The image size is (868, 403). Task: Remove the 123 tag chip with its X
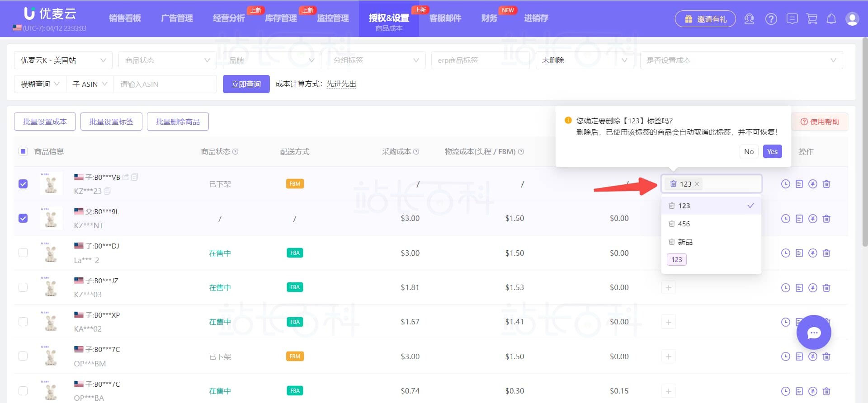tap(697, 184)
